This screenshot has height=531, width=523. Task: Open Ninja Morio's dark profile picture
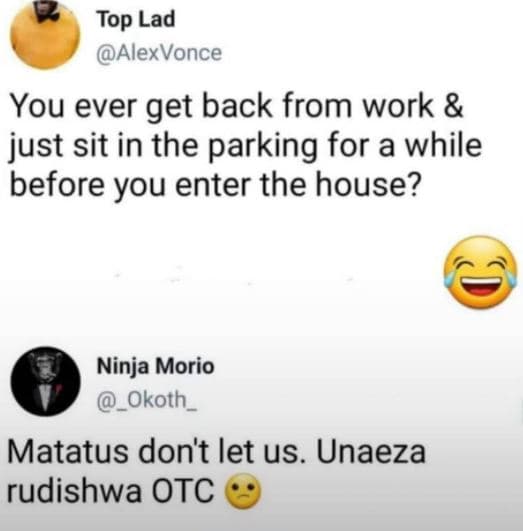(x=46, y=381)
